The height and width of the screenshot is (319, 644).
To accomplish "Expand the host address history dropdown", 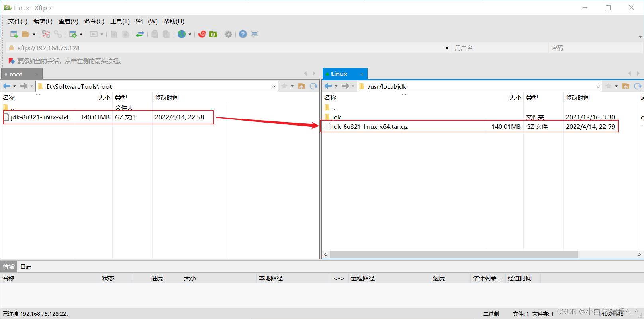I will coord(447,48).
